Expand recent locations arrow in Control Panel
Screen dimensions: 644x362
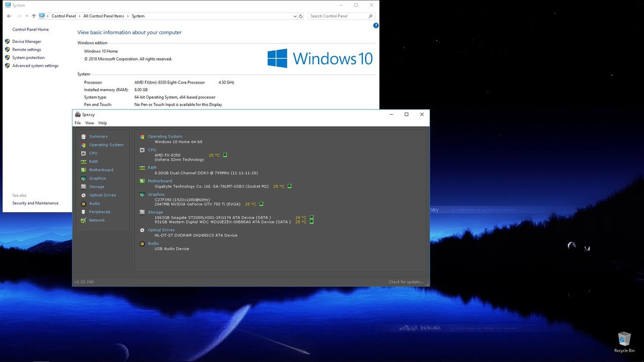coord(27,16)
